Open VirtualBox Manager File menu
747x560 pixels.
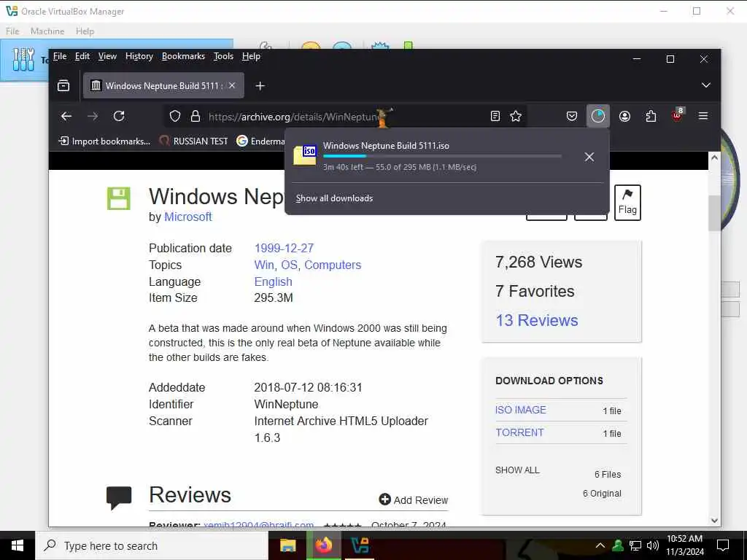(x=12, y=31)
